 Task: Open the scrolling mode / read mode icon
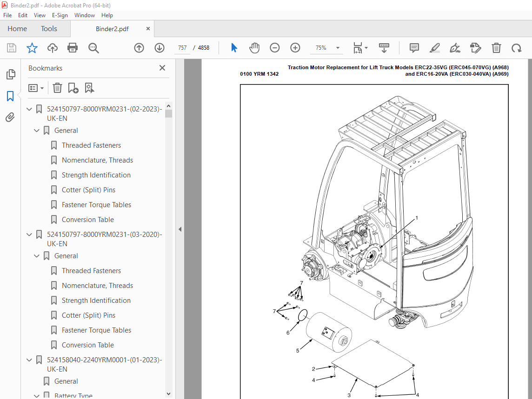pos(384,48)
